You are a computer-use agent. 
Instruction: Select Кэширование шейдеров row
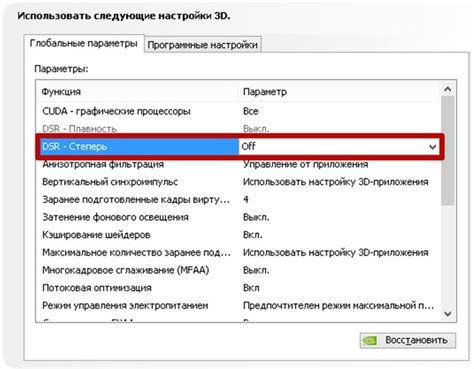pyautogui.click(x=239, y=235)
